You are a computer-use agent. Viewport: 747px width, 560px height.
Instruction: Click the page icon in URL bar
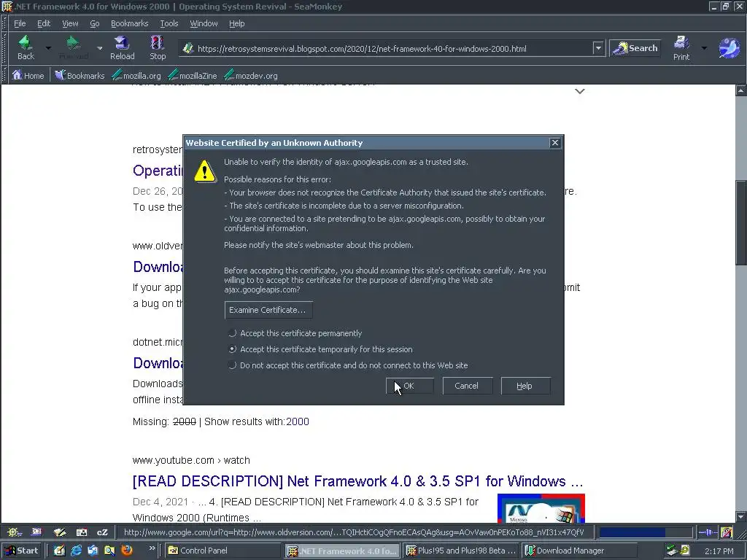coord(187,48)
